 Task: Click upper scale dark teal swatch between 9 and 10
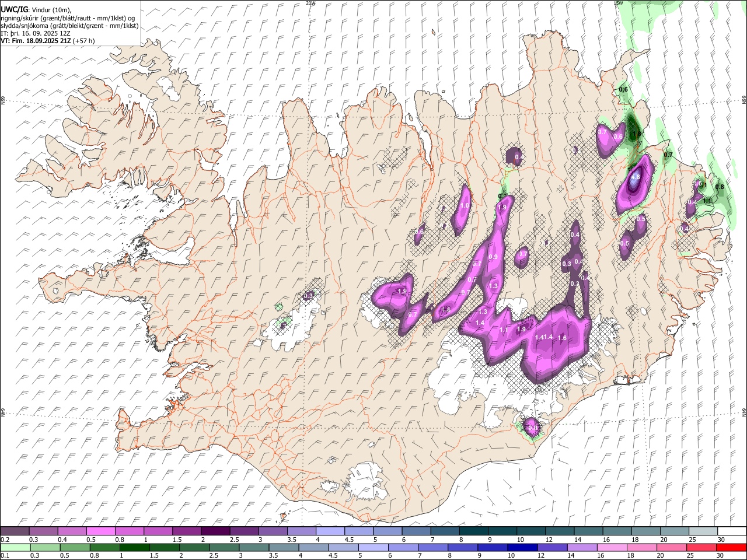tap(502, 531)
